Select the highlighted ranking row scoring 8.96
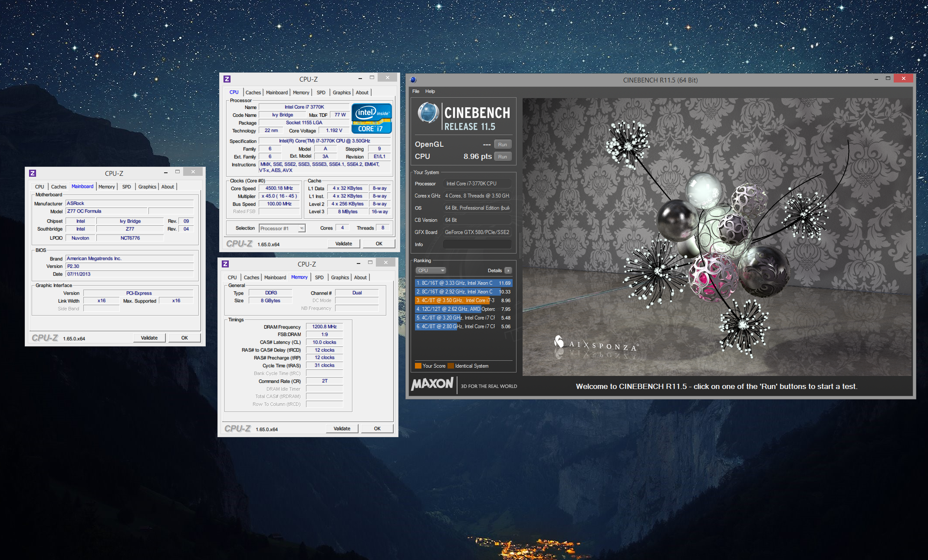 tap(464, 300)
